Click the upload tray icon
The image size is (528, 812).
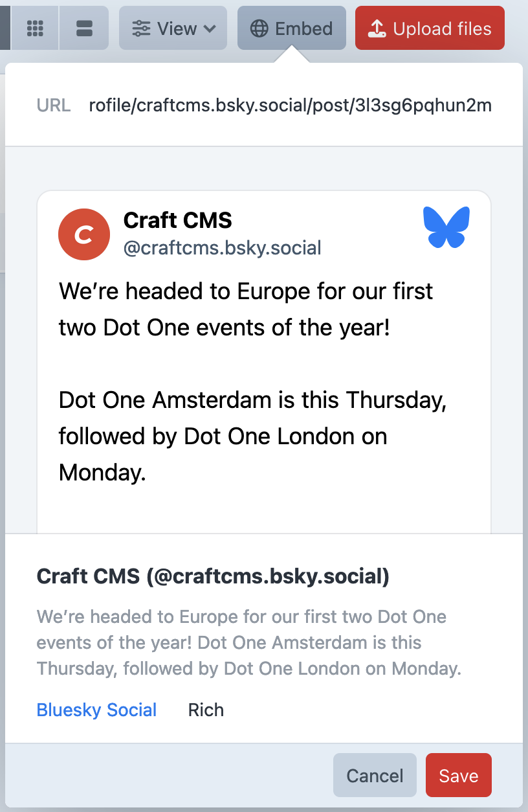(377, 28)
